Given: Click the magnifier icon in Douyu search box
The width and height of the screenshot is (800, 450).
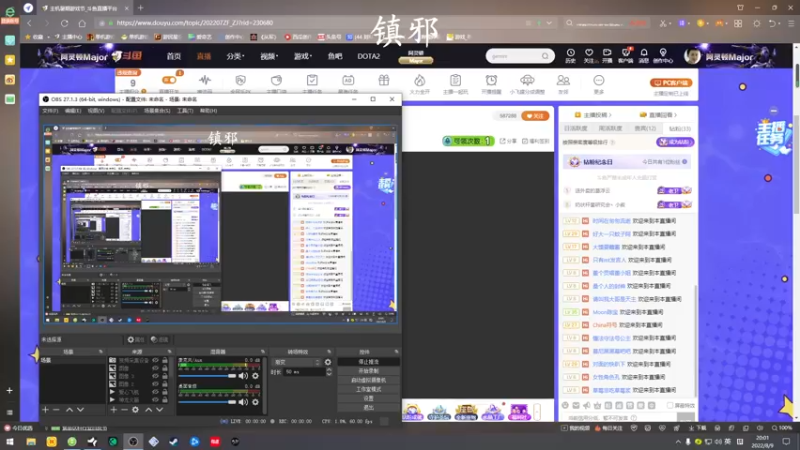Looking at the screenshot, I should click(x=545, y=56).
